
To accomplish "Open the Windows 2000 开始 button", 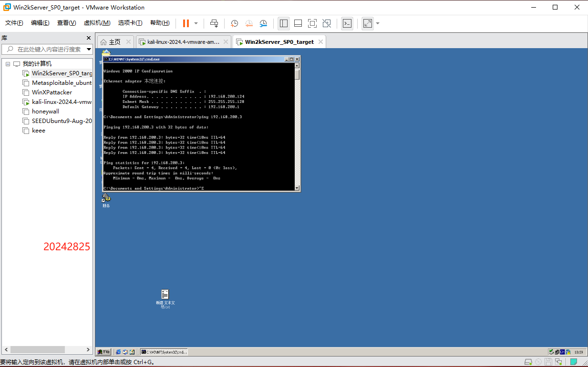I will pos(103,352).
